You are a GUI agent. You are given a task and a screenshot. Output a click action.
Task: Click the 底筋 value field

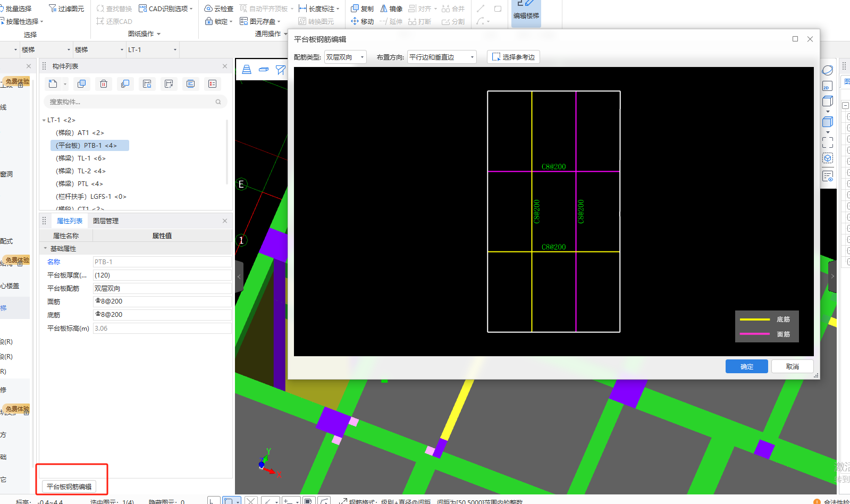coord(162,315)
